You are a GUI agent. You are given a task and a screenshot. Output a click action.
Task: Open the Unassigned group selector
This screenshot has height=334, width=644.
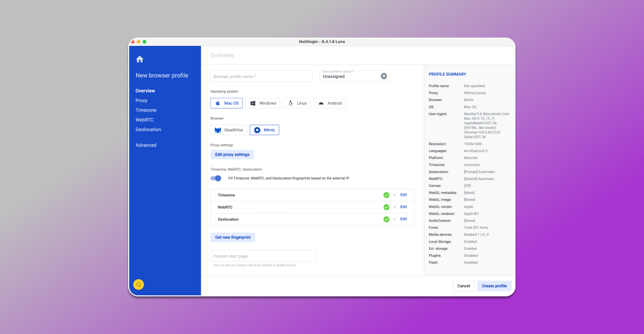(347, 77)
